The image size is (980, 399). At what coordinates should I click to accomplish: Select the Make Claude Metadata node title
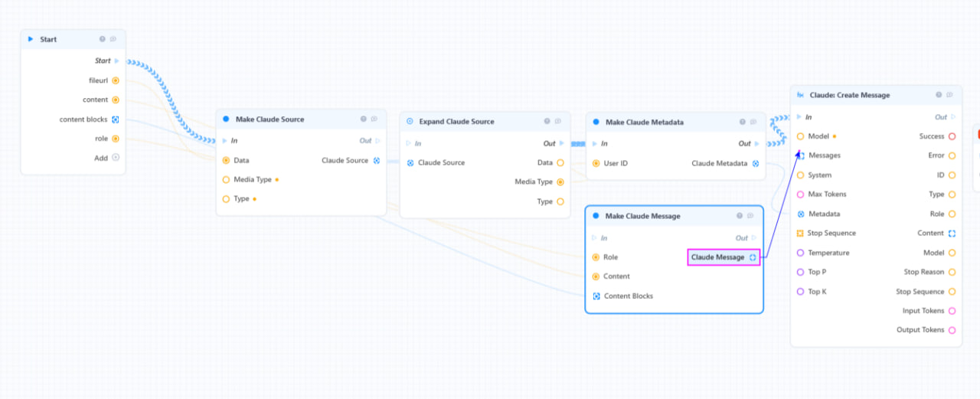click(645, 122)
